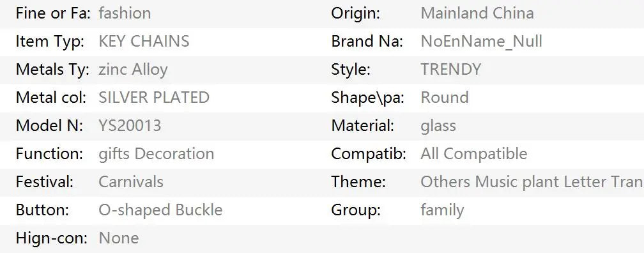Click the 'TRENDY' style value
Viewport: 644px width, 253px height.
pos(451,70)
